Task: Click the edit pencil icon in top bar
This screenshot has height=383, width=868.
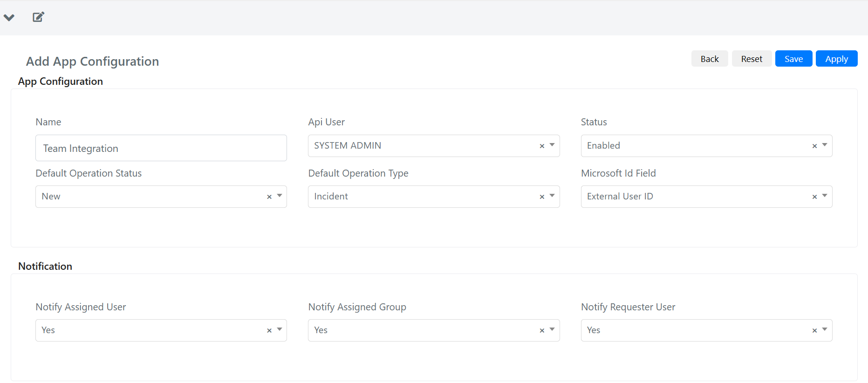Action: point(38,17)
